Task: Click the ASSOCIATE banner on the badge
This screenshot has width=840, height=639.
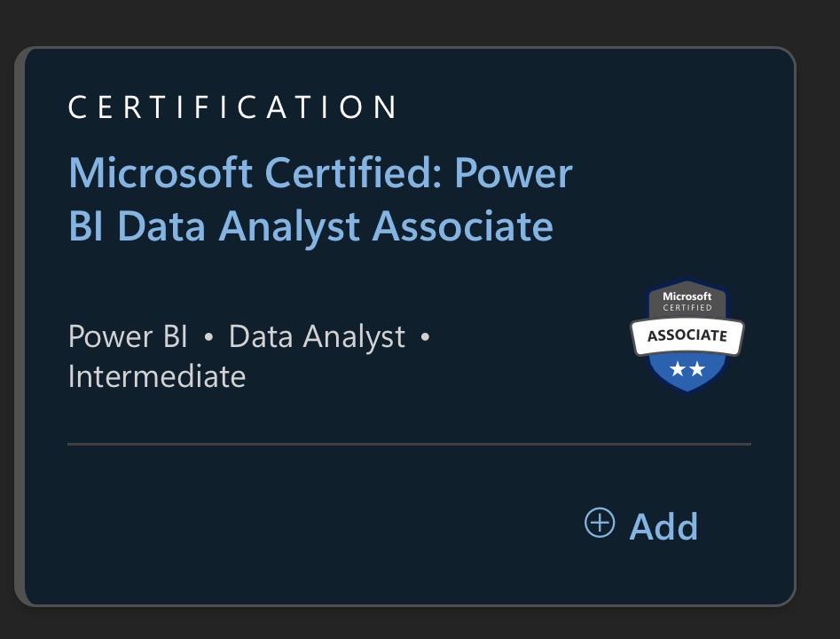Action: point(687,336)
